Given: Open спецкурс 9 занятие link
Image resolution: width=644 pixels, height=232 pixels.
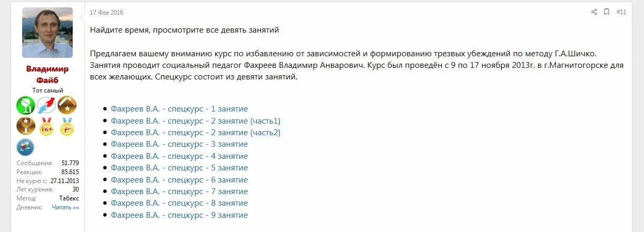Looking at the screenshot, I should (179, 215).
